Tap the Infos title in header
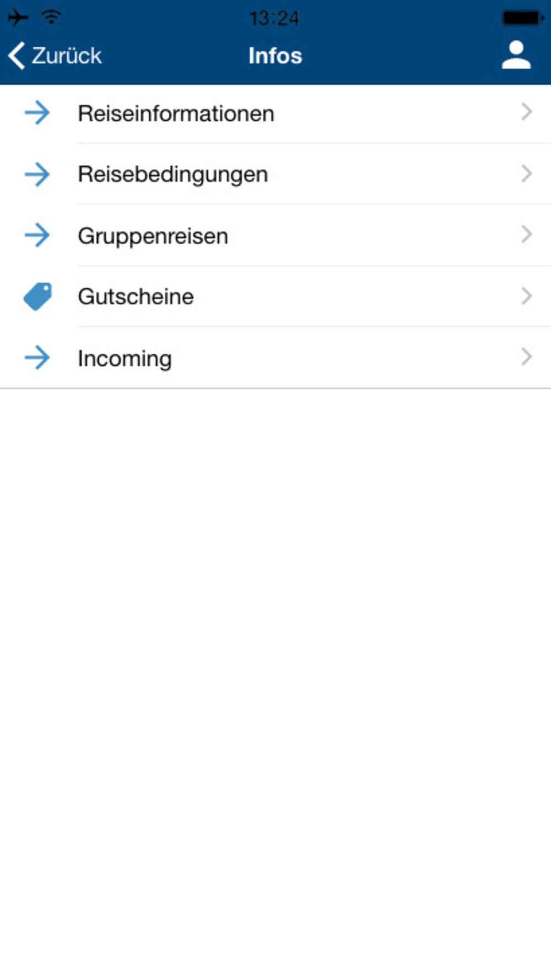 coord(275,56)
